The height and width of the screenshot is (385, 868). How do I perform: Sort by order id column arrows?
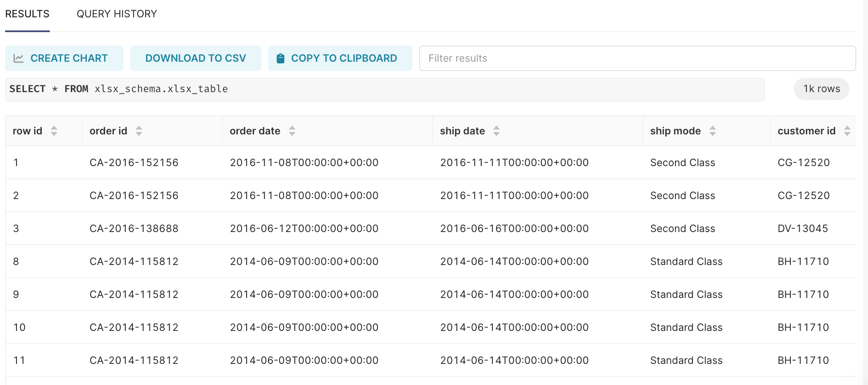(x=139, y=131)
